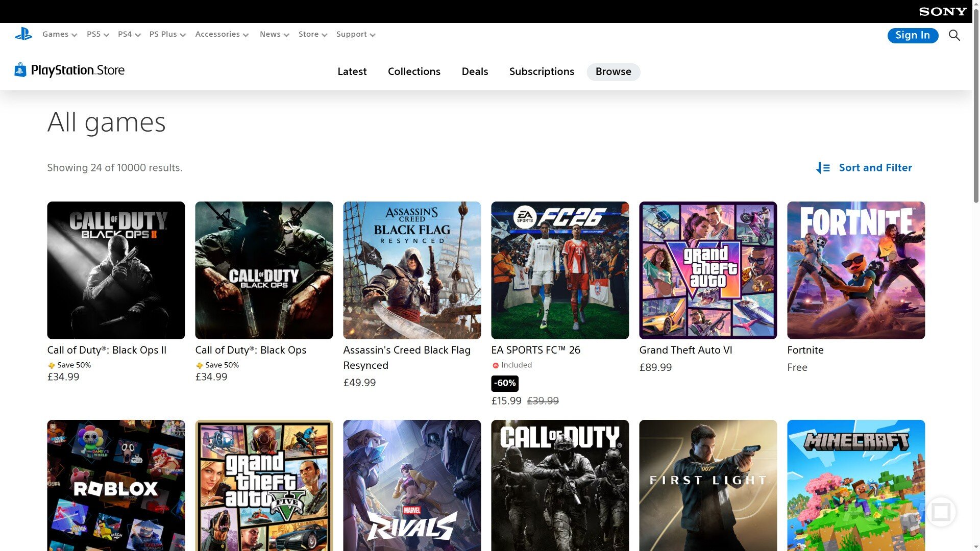Screen dimensions: 980x551
Task: Expand the Games dropdown menu
Action: pyautogui.click(x=60, y=34)
